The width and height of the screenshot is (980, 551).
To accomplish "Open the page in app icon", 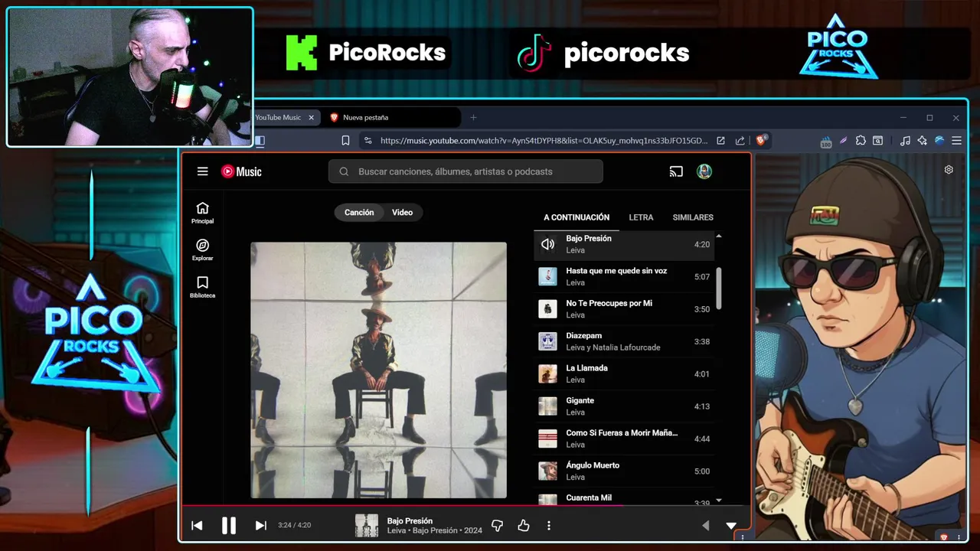I will 720,141.
